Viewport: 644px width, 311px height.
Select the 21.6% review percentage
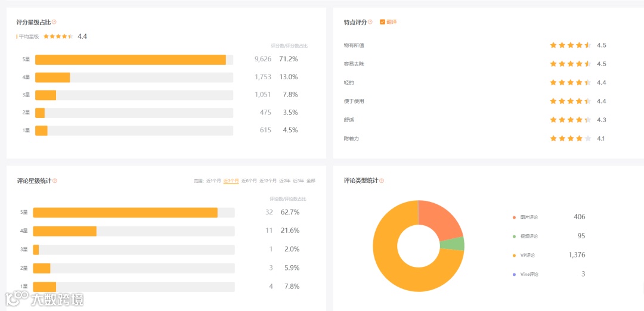click(290, 231)
